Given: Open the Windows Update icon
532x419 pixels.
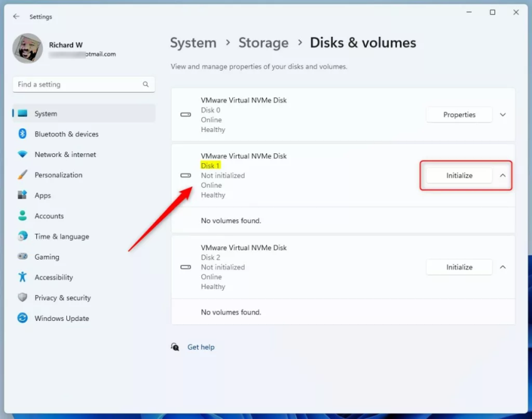Looking at the screenshot, I should click(23, 318).
